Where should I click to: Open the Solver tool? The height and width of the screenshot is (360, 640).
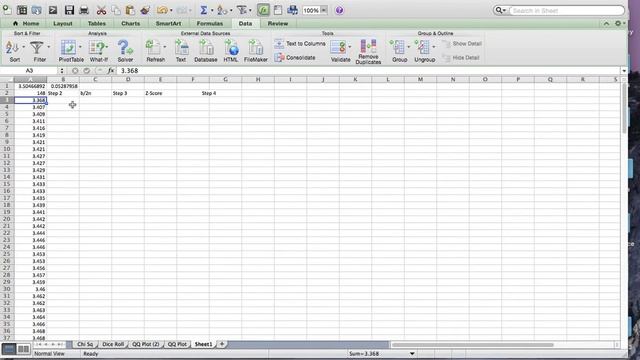[x=125, y=51]
